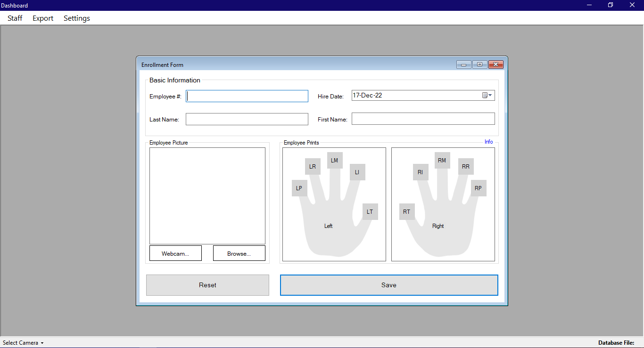The image size is (644, 348).
Task: Select the RR right ring finger box
Action: pyautogui.click(x=466, y=167)
